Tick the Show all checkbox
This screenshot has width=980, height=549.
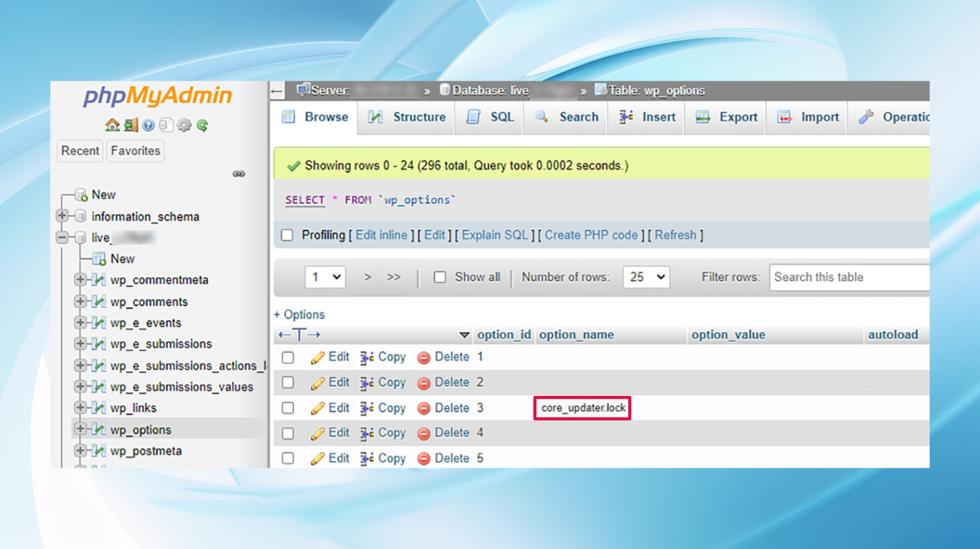coord(440,277)
